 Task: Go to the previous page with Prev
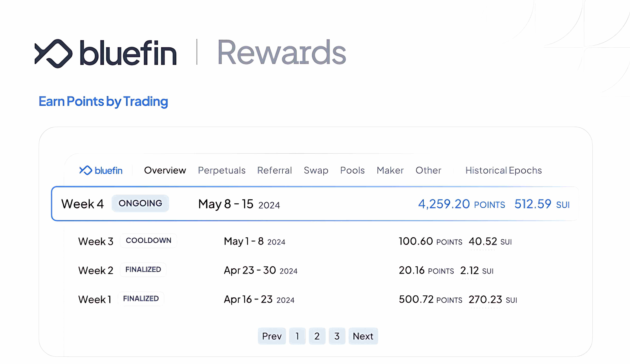click(x=272, y=336)
